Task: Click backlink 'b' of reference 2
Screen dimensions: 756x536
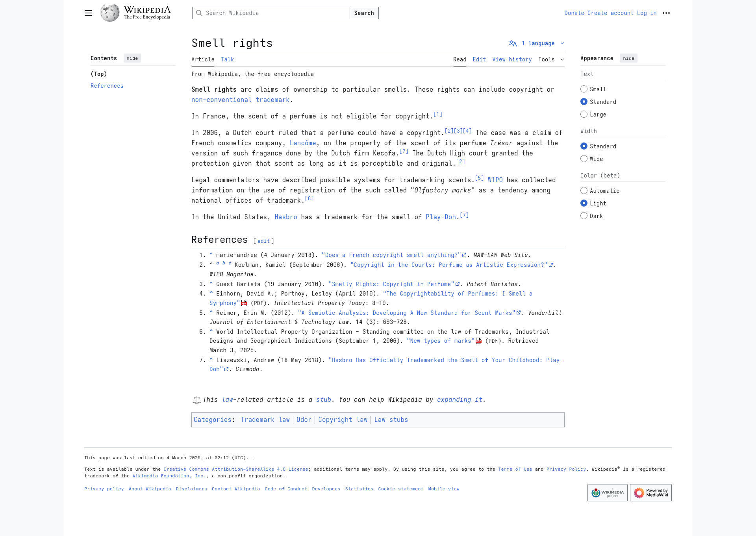Action: 224,263
